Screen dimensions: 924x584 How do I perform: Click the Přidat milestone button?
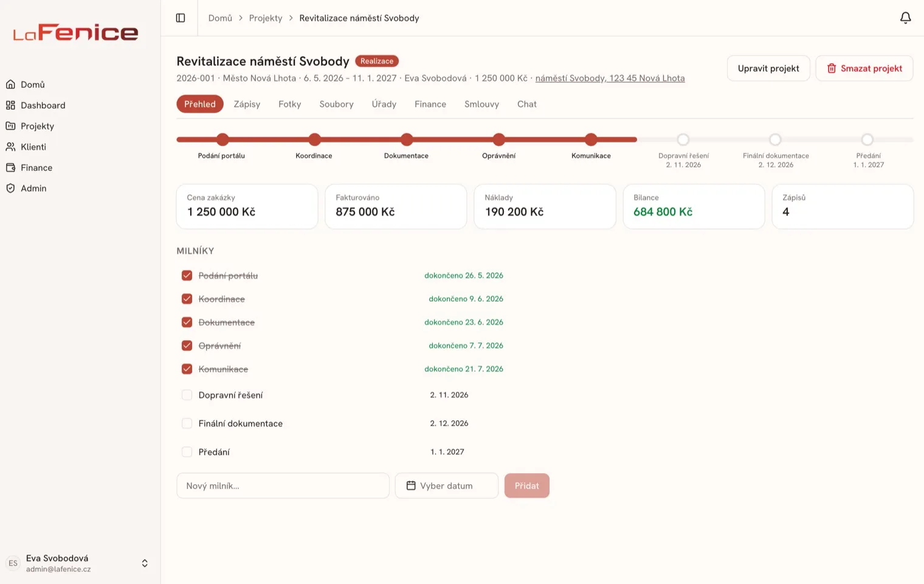click(527, 485)
